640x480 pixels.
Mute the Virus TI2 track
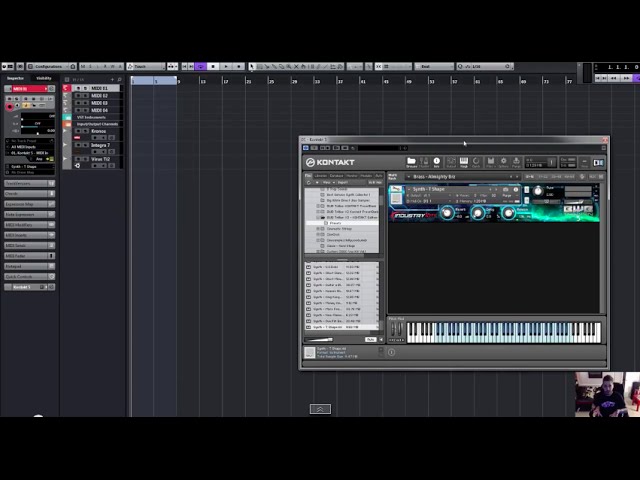coord(78,159)
